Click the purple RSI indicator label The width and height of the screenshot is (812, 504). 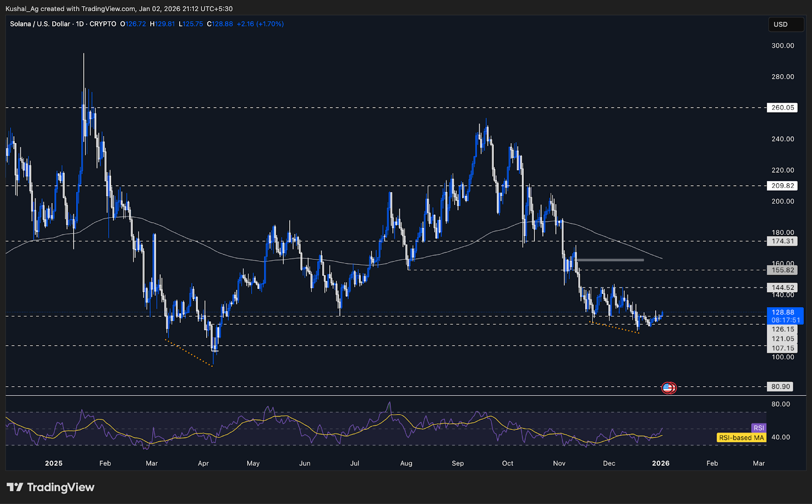758,428
